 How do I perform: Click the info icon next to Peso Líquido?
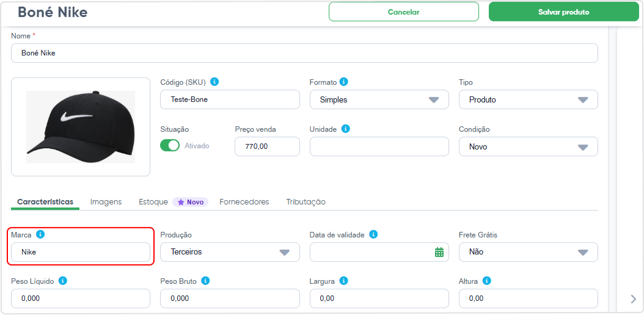[x=63, y=281]
